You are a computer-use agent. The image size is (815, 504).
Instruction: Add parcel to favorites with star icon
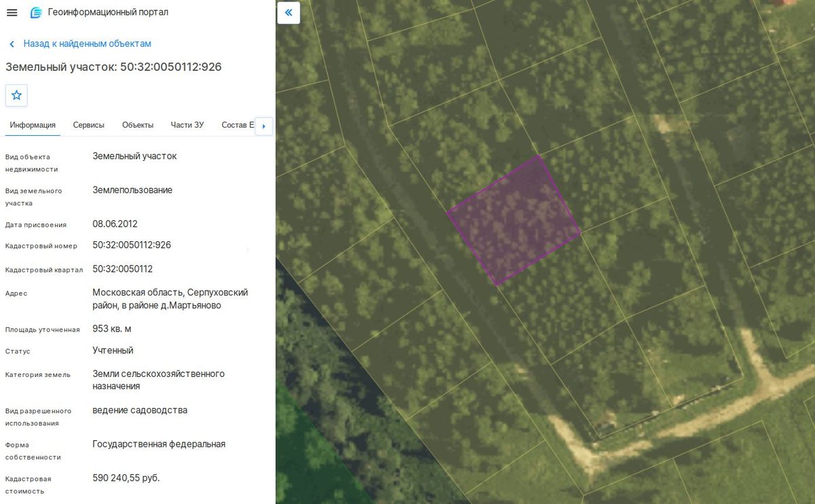tap(16, 95)
